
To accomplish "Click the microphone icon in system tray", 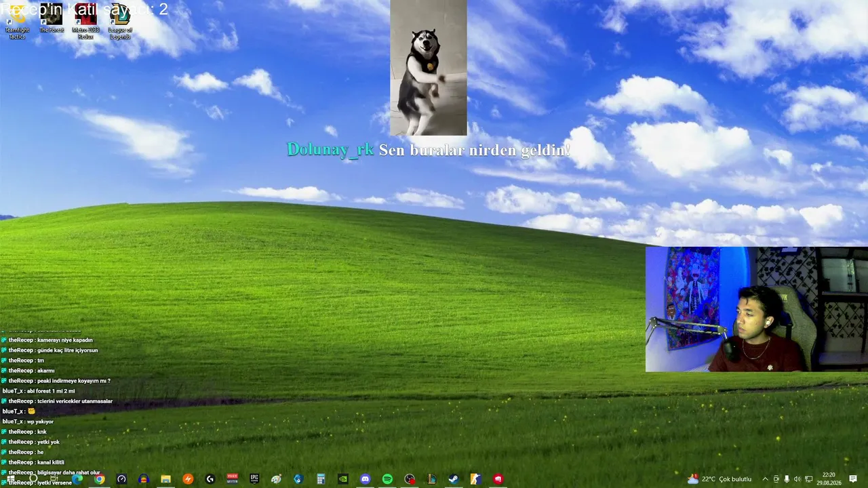I will [787, 479].
